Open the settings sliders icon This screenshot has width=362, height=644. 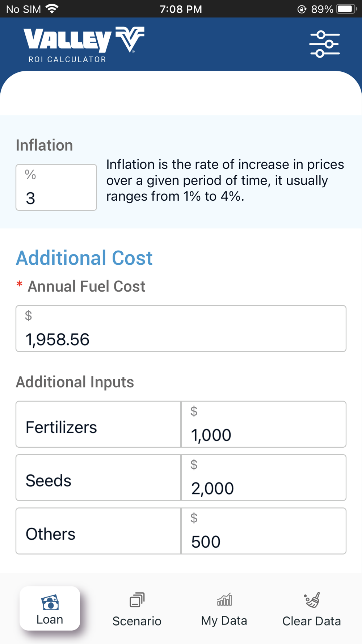pos(324,45)
